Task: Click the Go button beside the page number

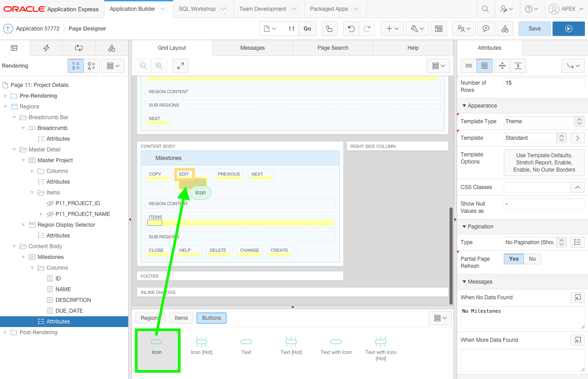Action: [307, 29]
